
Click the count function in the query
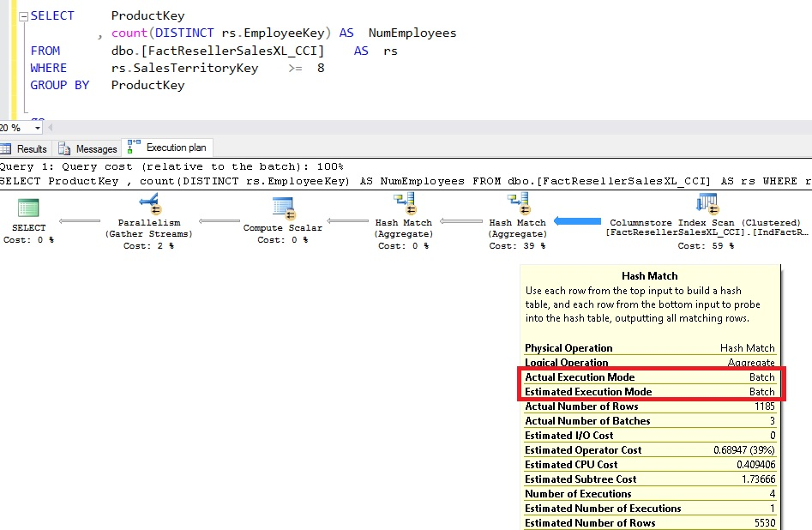pos(129,33)
